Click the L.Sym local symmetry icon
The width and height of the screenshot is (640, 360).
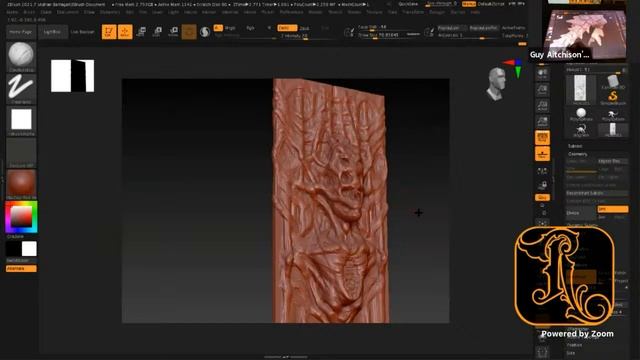point(542,171)
